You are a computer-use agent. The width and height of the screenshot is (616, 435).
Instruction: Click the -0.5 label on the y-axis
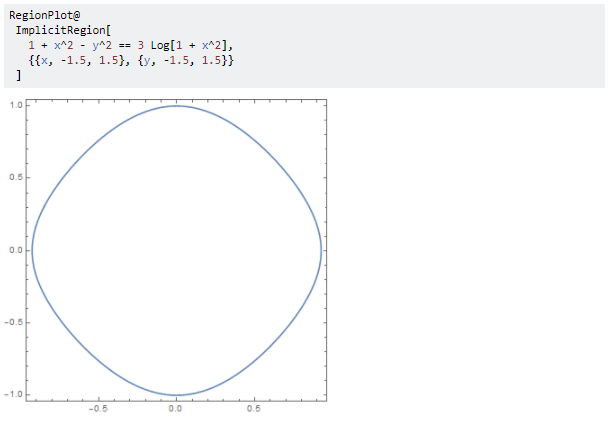click(14, 322)
